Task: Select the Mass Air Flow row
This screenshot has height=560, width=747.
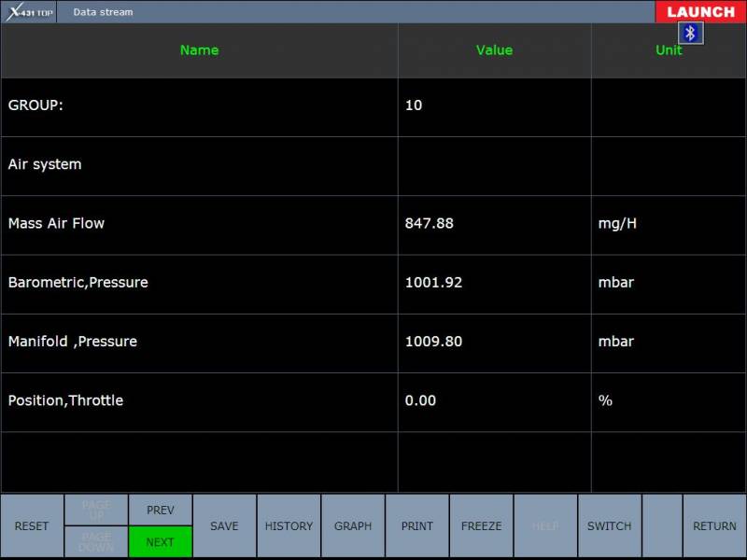Action: point(199,224)
